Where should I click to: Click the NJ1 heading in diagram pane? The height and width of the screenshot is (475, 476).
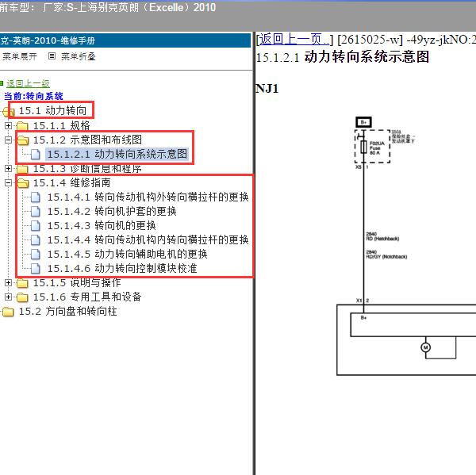pos(267,89)
